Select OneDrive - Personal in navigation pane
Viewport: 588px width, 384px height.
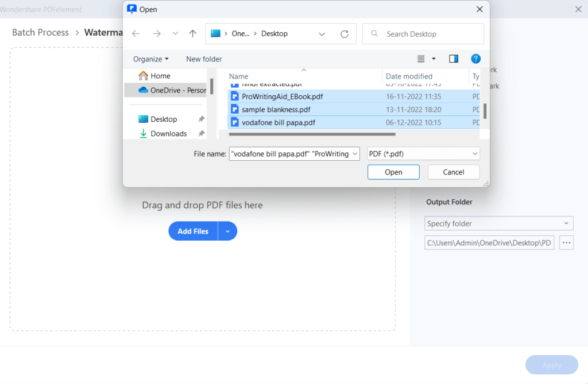pyautogui.click(x=165, y=90)
